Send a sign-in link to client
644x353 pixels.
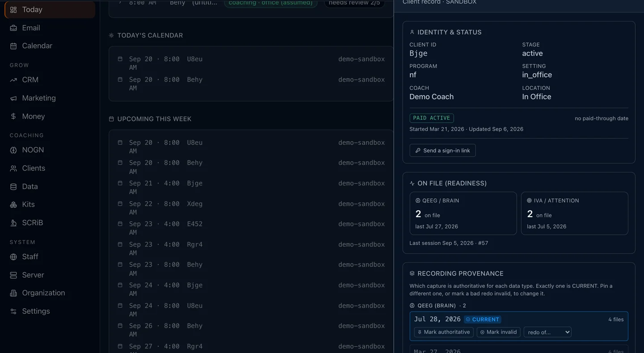point(442,151)
